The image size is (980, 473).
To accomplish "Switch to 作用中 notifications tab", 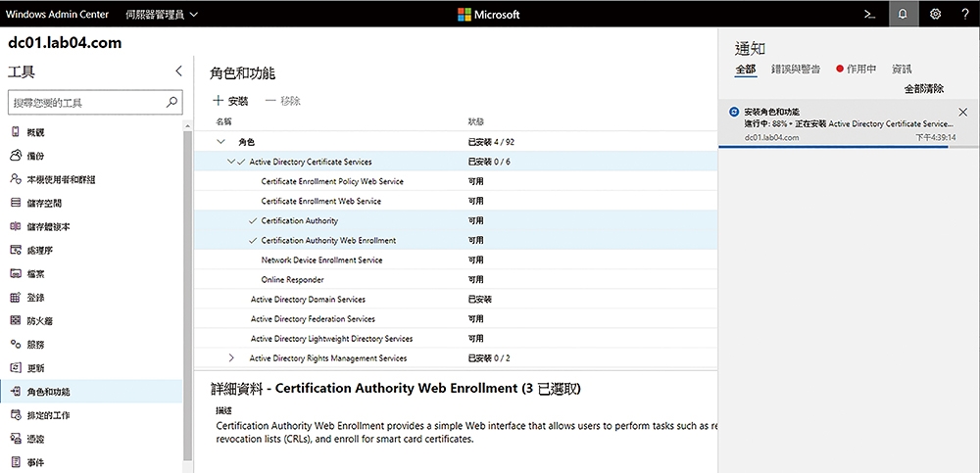I will click(x=857, y=70).
